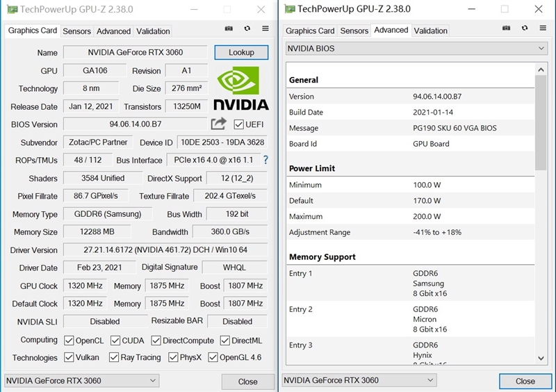Click the Close button in left window
Viewport: 556px width, 392px height.
[247, 382]
